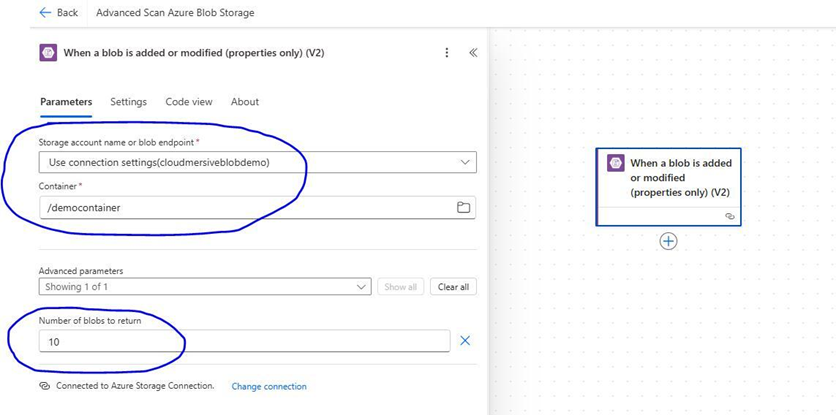The width and height of the screenshot is (836, 415).
Task: Remove Number of blobs parameter with X
Action: click(465, 340)
